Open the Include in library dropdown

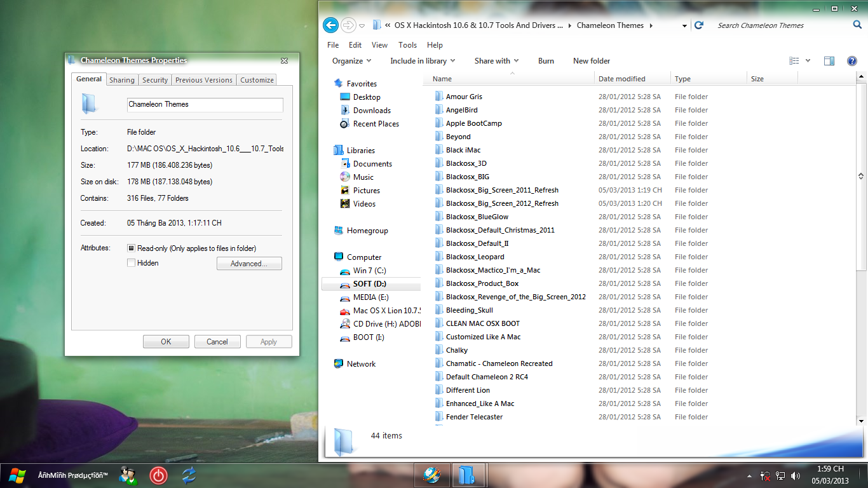coord(423,61)
